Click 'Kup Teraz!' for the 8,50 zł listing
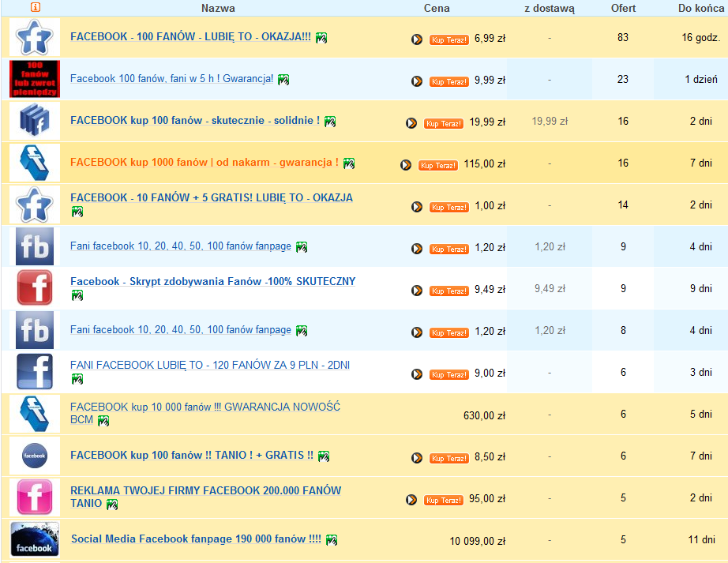The image size is (728, 563). point(449,458)
